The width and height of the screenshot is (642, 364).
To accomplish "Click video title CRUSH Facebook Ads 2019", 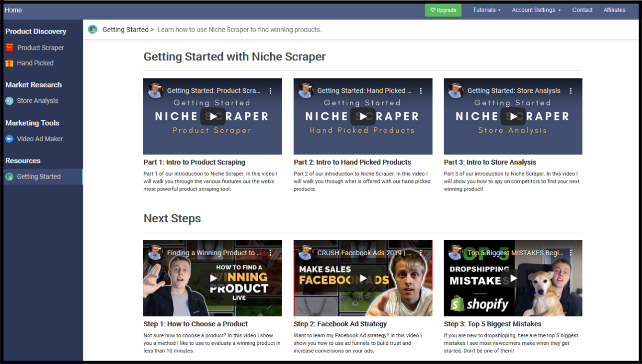I will pyautogui.click(x=364, y=252).
